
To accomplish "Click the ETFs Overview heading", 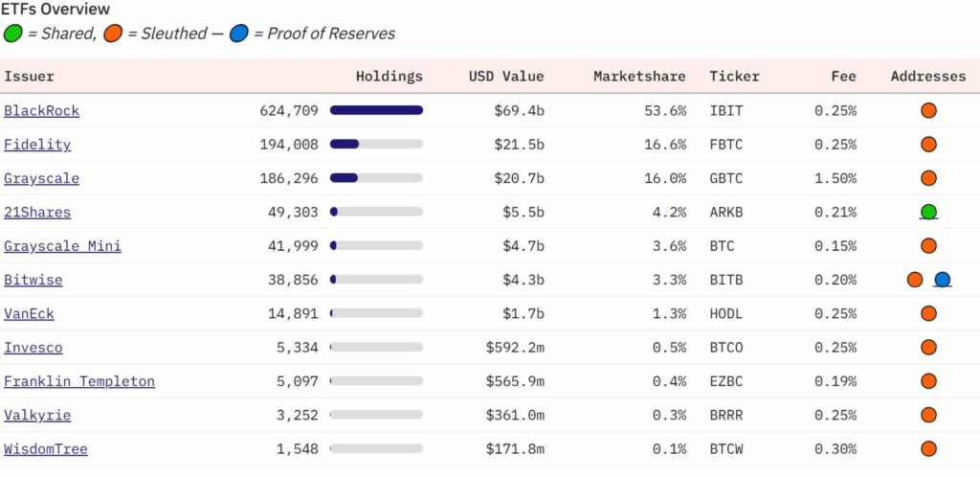I will click(55, 10).
